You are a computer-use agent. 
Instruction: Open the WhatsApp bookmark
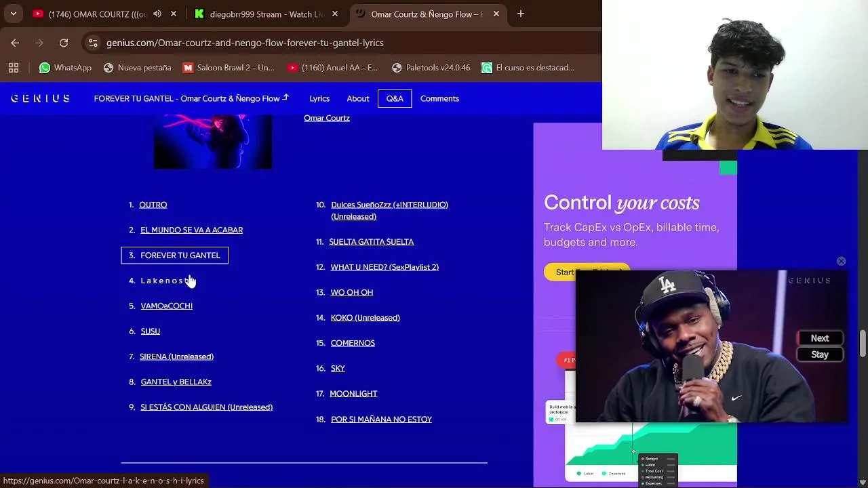[x=65, y=68]
